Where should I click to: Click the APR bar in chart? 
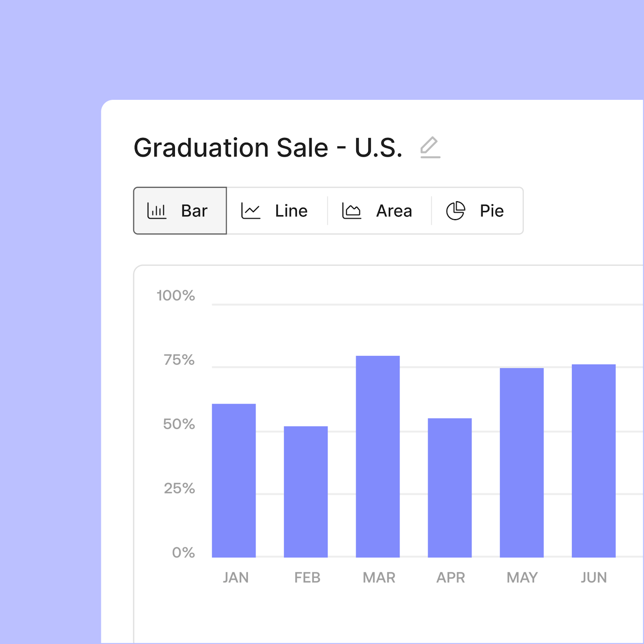tap(450, 488)
